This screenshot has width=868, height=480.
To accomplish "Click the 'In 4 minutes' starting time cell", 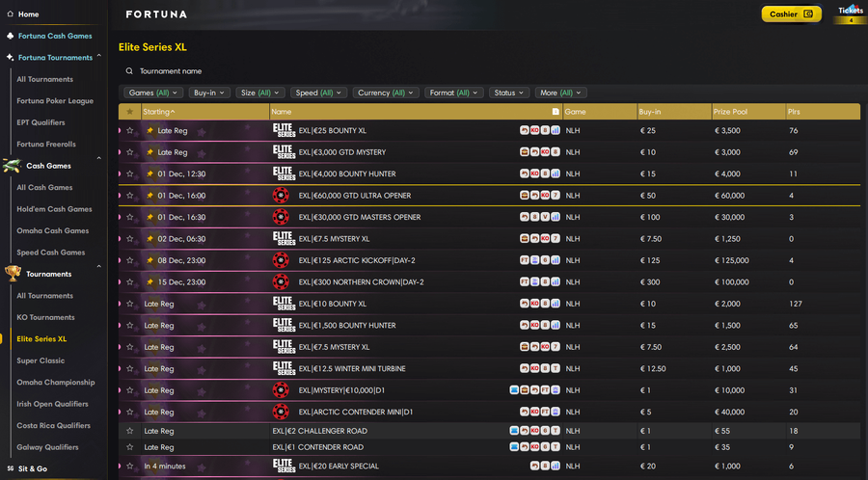I will [x=164, y=467].
